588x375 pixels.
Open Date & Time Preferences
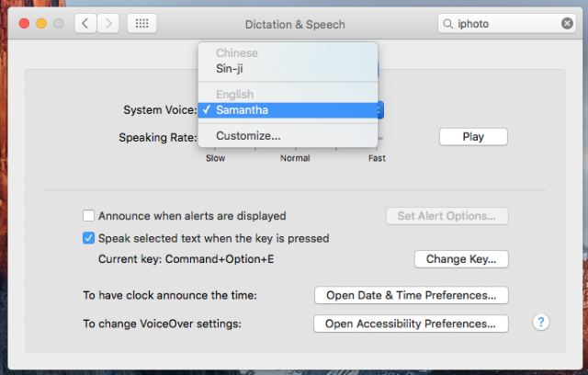pos(411,295)
